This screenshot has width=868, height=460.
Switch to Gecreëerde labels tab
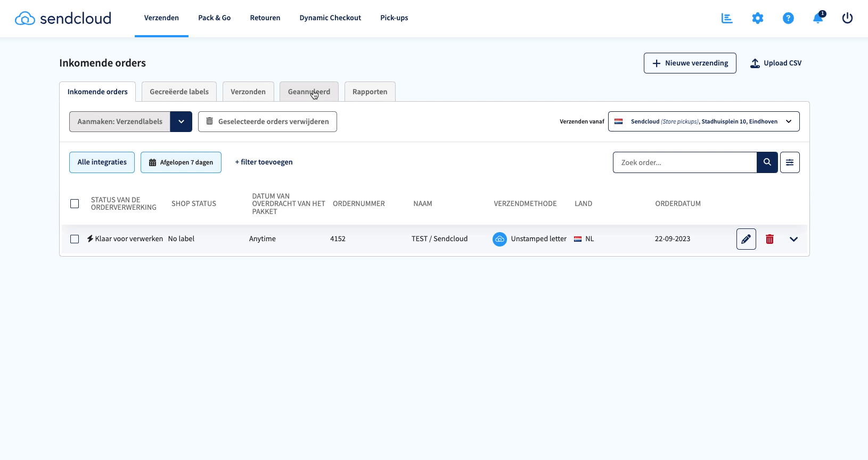179,92
